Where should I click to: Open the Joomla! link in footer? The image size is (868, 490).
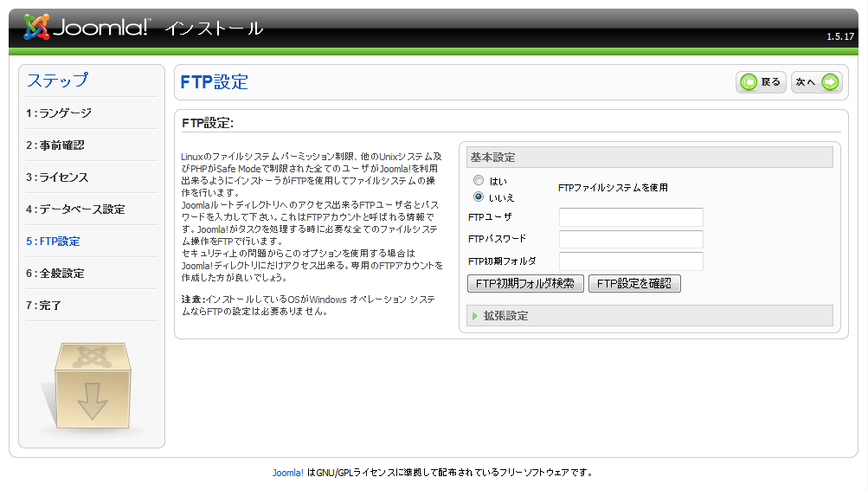click(288, 473)
